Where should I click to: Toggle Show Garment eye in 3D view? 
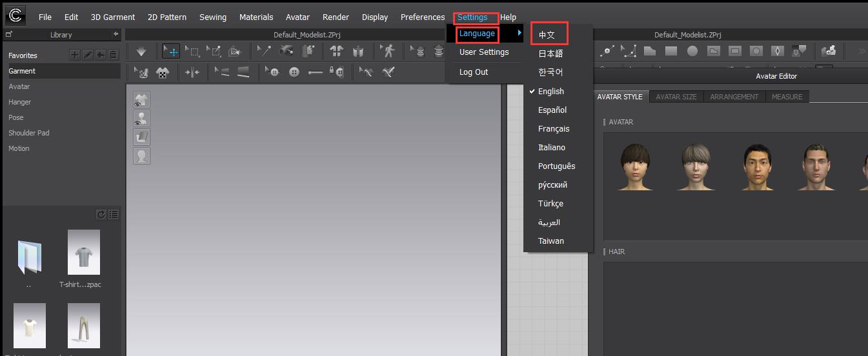[141, 100]
